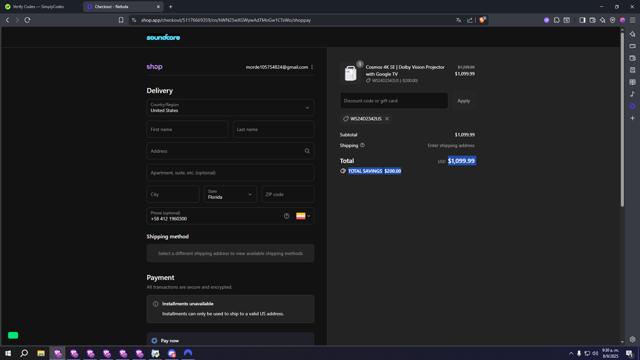Click the TOTAL SAVINGS $200.00 text

[374, 171]
